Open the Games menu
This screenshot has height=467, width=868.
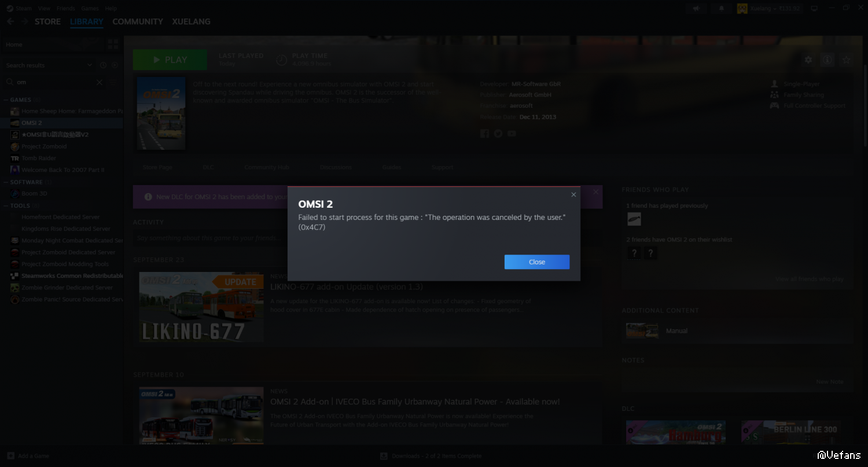(90, 9)
